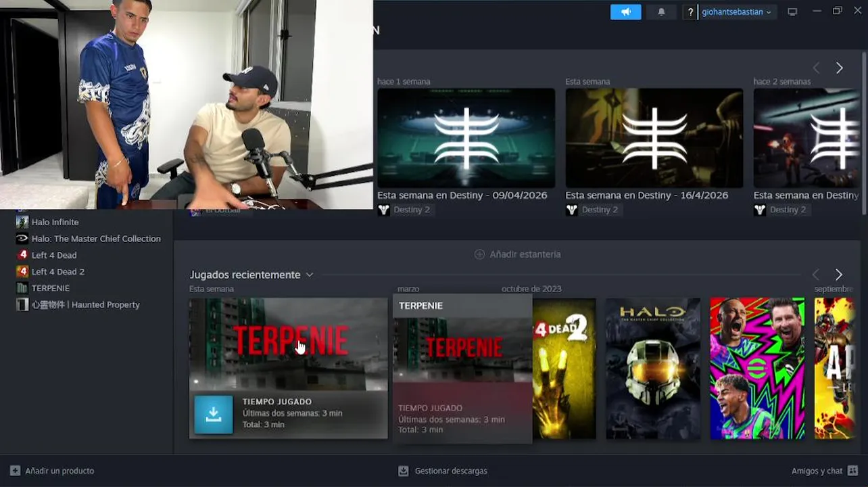Select Halo Infinite in library list

point(55,222)
